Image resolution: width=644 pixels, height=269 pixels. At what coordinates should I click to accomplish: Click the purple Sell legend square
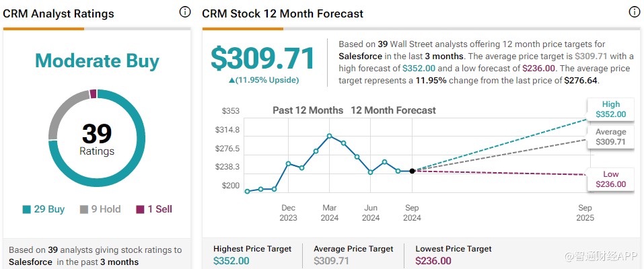coord(140,209)
